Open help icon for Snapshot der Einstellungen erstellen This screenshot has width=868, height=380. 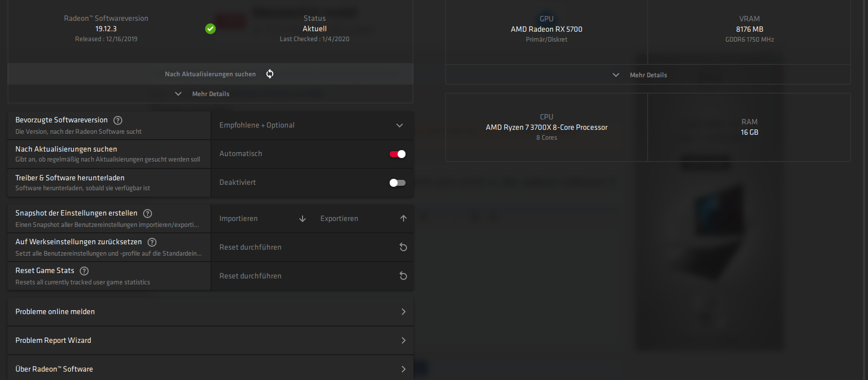pos(148,214)
